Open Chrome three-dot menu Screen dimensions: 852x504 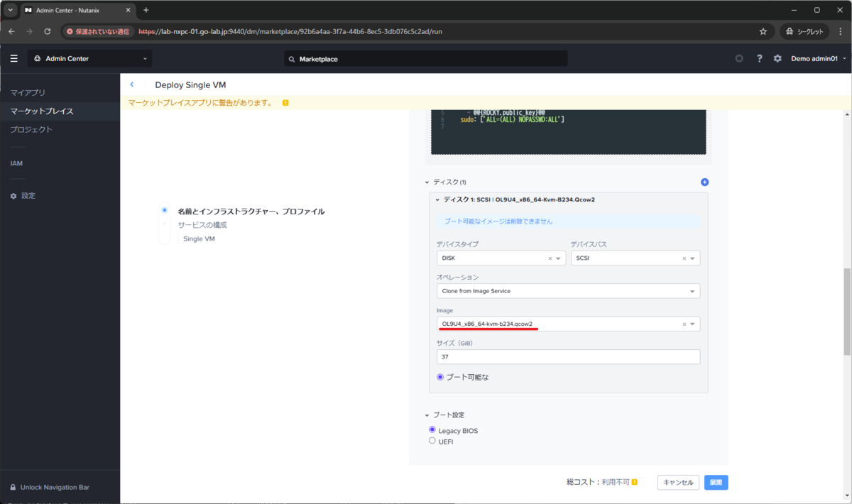pyautogui.click(x=840, y=31)
